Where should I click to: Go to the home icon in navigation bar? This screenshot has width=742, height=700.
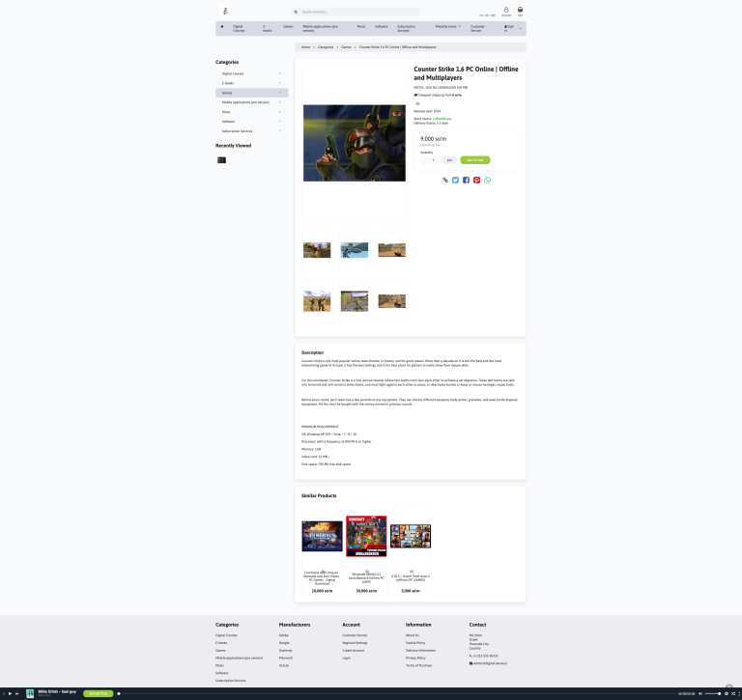click(222, 26)
